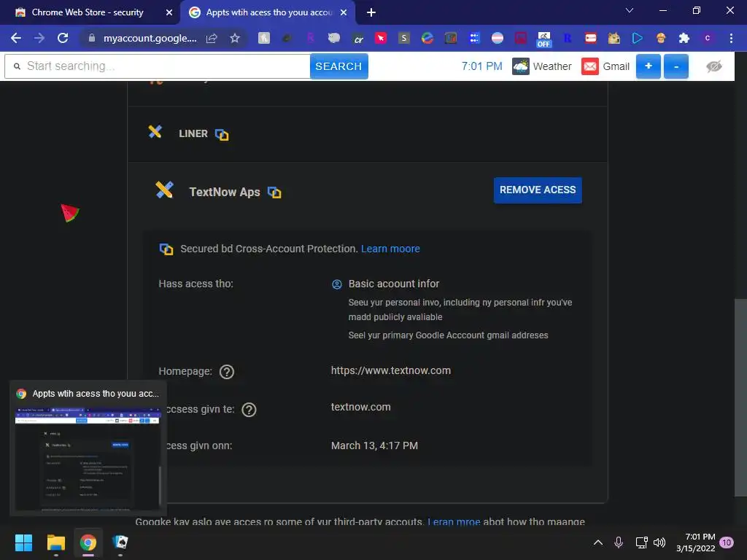Image resolution: width=747 pixels, height=560 pixels.
Task: Open the tab search chevron dropdown
Action: point(629,10)
